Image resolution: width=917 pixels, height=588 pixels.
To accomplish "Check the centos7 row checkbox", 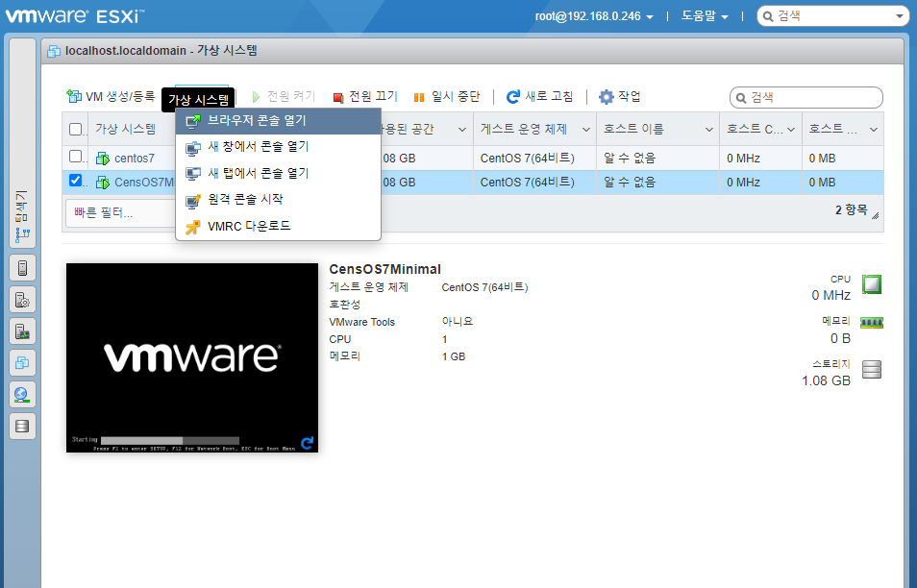I will tap(75, 157).
